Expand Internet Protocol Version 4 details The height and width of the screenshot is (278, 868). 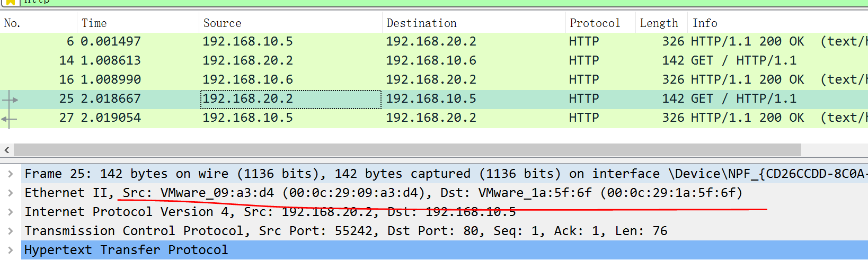pos(11,212)
